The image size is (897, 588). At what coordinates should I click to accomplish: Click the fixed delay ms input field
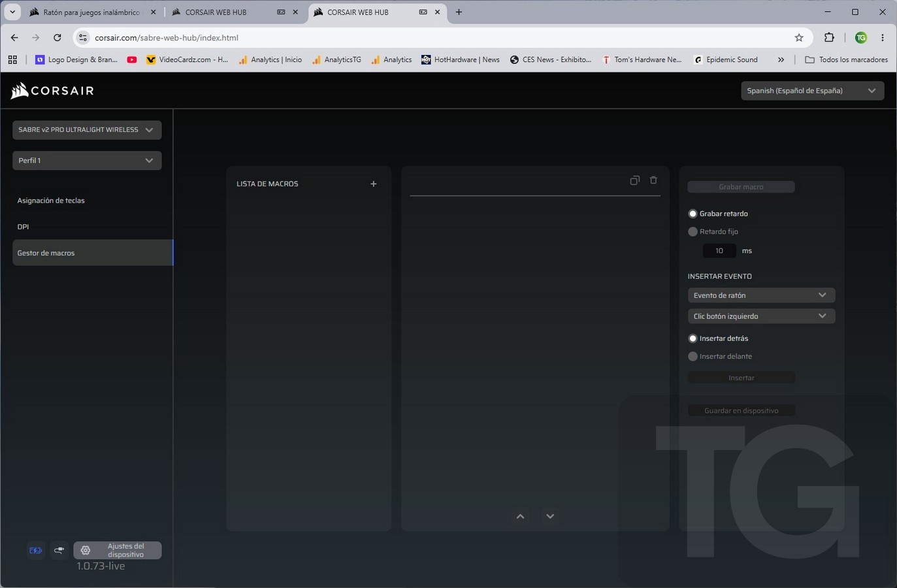(719, 251)
